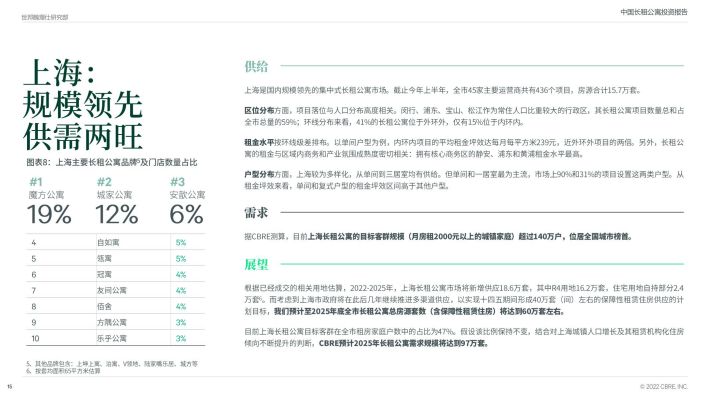Select the 冠寓 table row
This screenshot has width=710, height=399.
click(x=115, y=274)
